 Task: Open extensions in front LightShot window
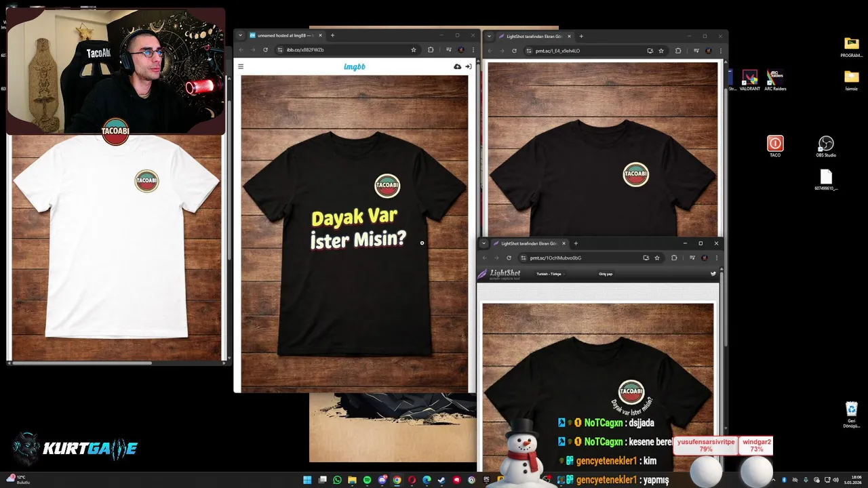click(674, 258)
